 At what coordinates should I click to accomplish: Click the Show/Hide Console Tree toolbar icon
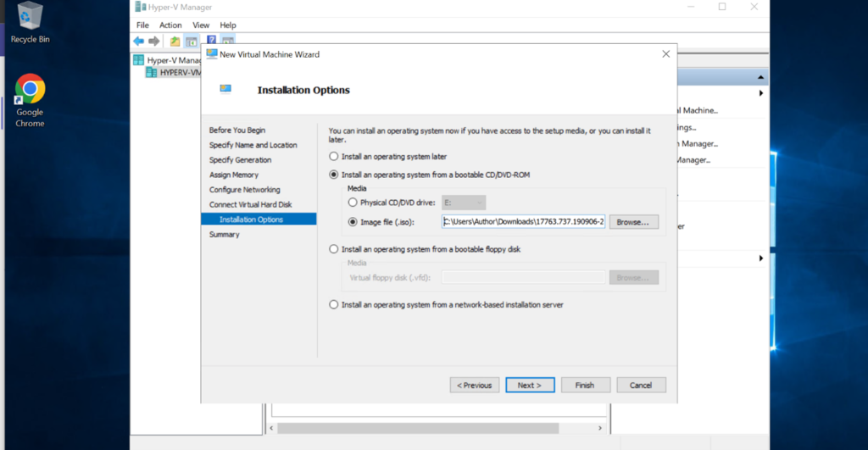pos(192,41)
